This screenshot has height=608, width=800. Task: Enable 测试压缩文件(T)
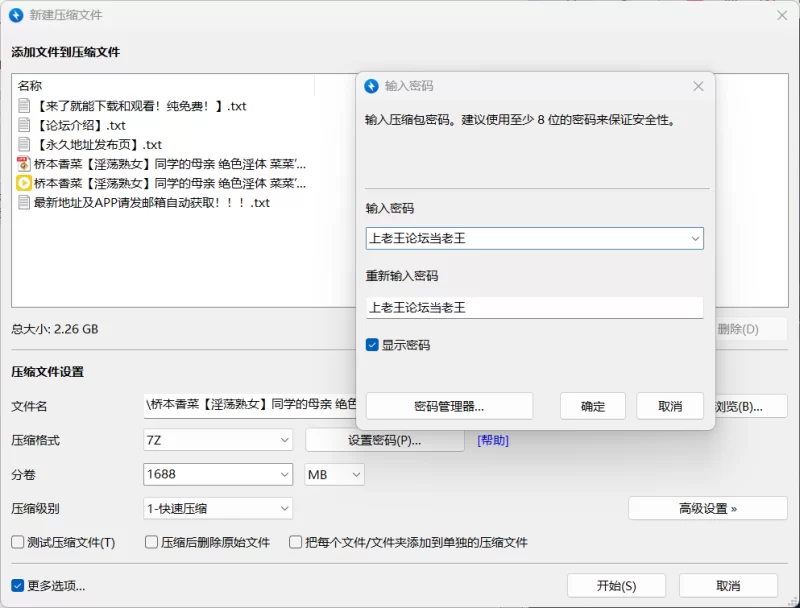point(17,540)
